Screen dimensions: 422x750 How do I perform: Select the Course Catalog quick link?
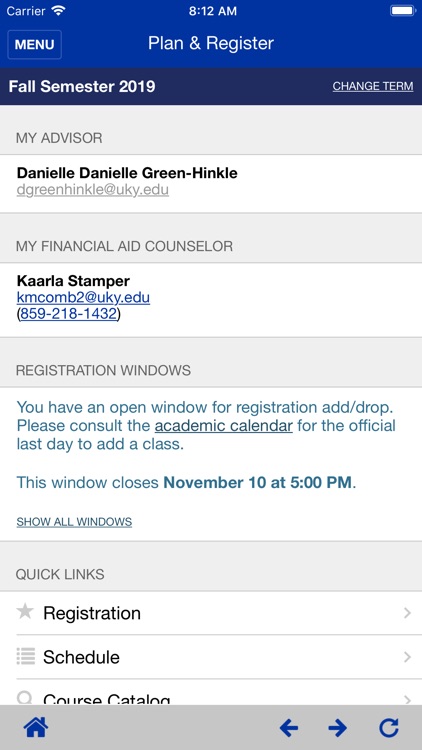click(211, 692)
